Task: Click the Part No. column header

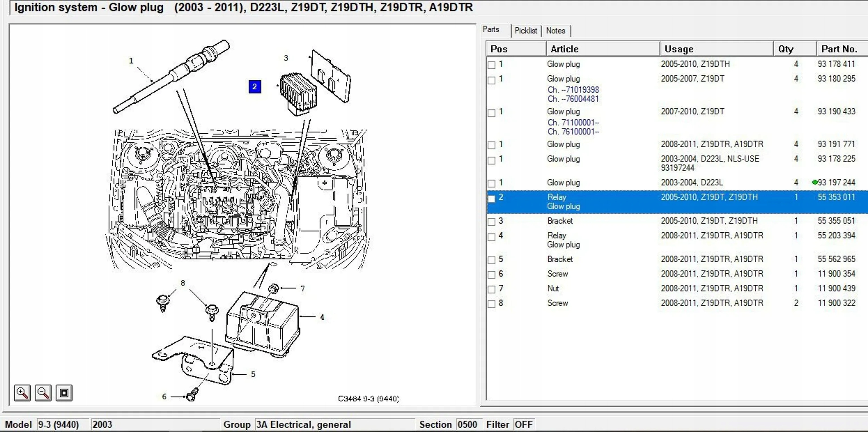Action: tap(842, 49)
